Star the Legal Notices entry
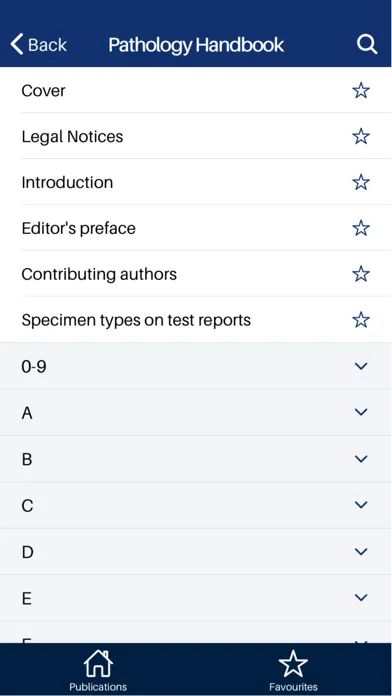Screen dimensions: 392x696 click(361, 136)
